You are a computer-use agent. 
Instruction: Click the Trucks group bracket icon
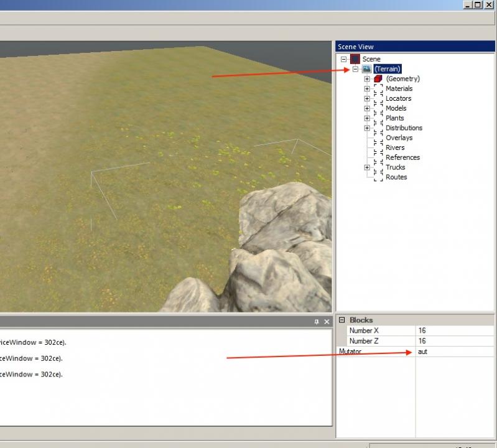click(x=378, y=167)
